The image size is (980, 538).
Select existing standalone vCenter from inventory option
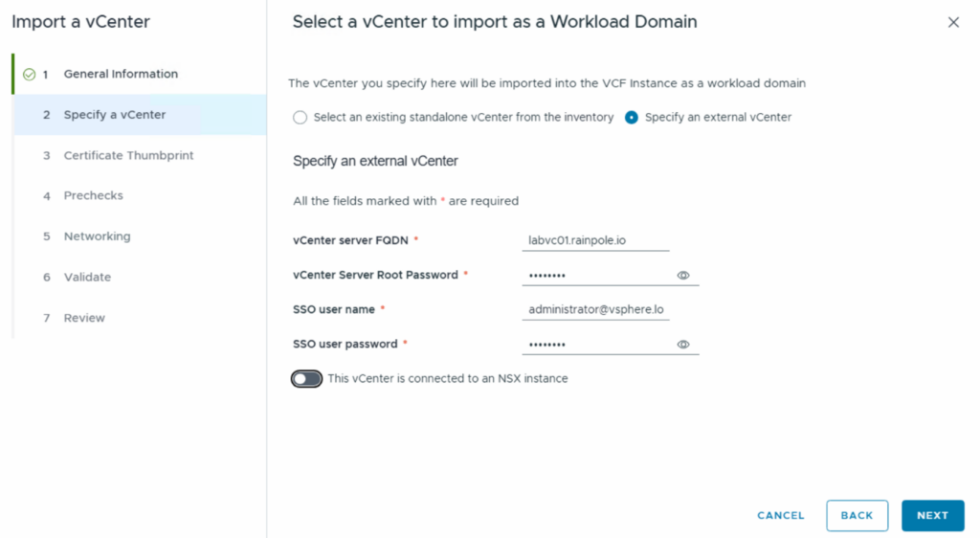point(301,118)
